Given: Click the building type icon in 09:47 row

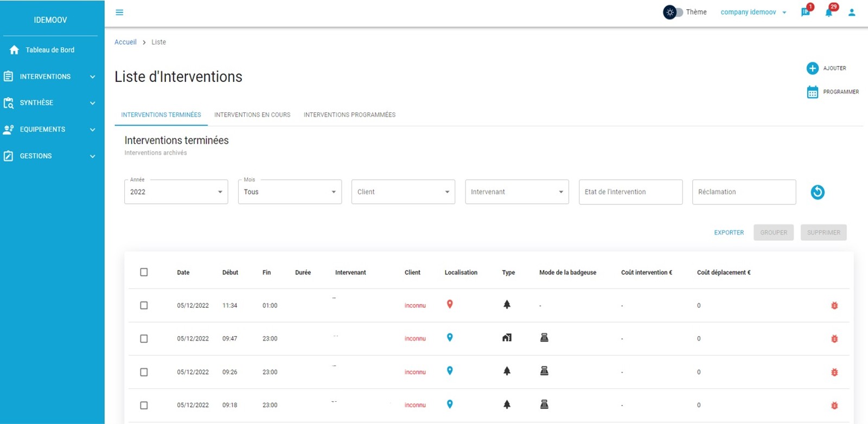Looking at the screenshot, I should (507, 338).
